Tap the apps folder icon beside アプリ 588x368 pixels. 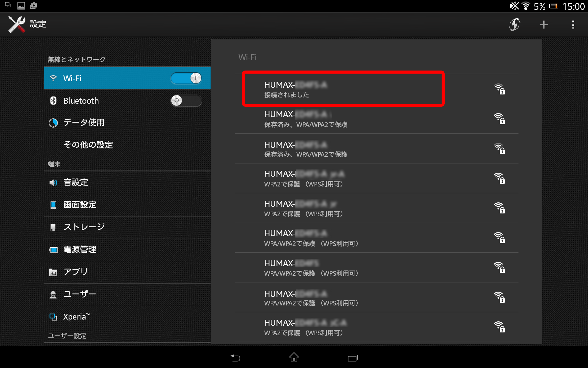point(53,272)
